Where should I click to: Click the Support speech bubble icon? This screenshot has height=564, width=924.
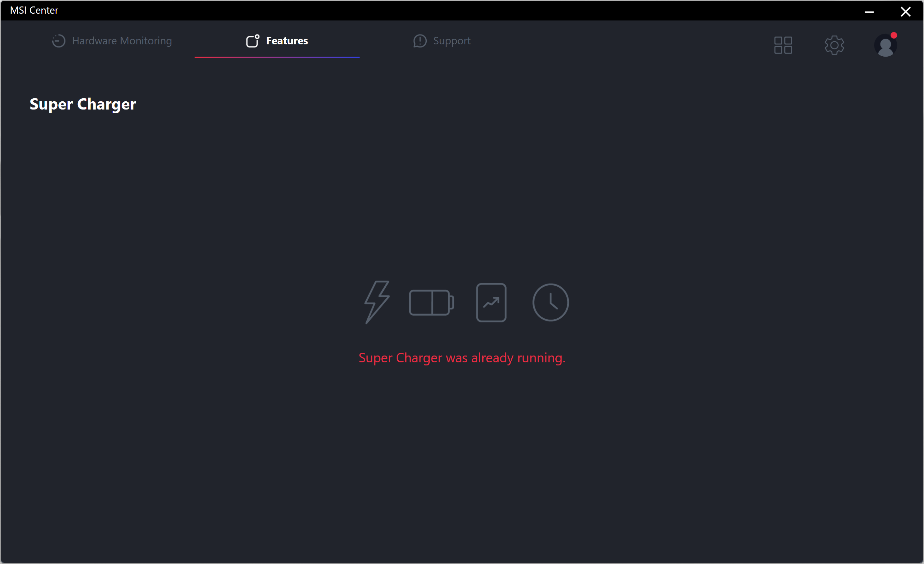(x=420, y=41)
